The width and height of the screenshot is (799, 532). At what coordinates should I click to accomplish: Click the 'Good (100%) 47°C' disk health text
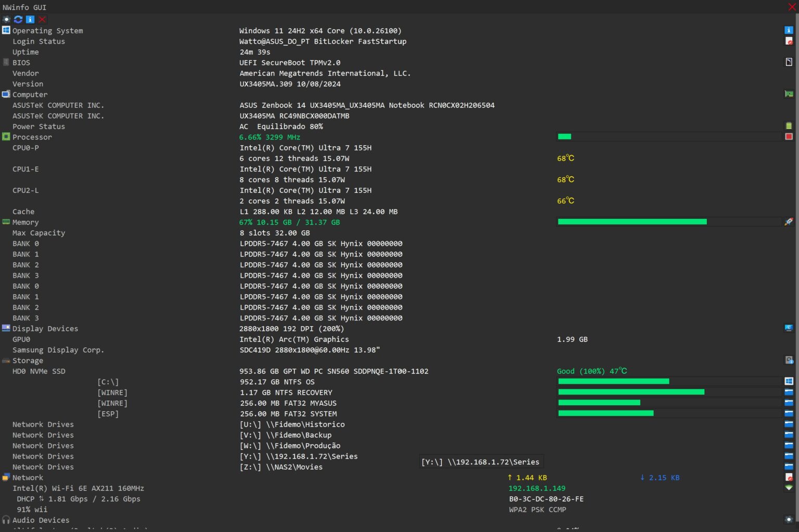pos(592,371)
